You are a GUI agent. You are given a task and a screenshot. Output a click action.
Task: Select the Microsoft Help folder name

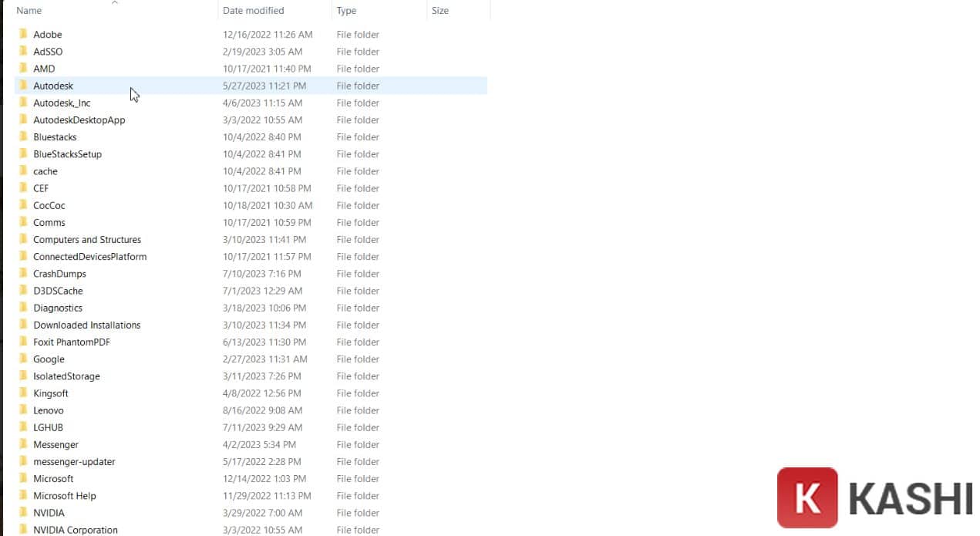pyautogui.click(x=65, y=496)
